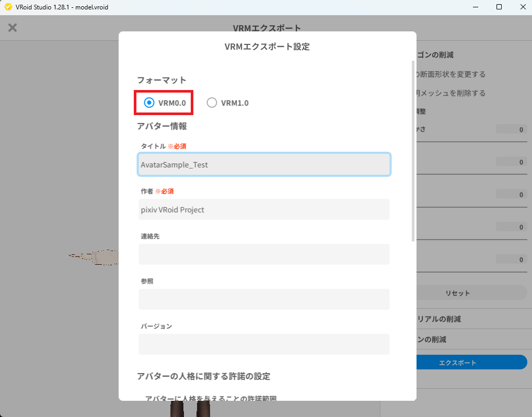The image size is (532, 417).
Task: Click the タイトル field containing AvatarSample_Test
Action: [x=264, y=165]
